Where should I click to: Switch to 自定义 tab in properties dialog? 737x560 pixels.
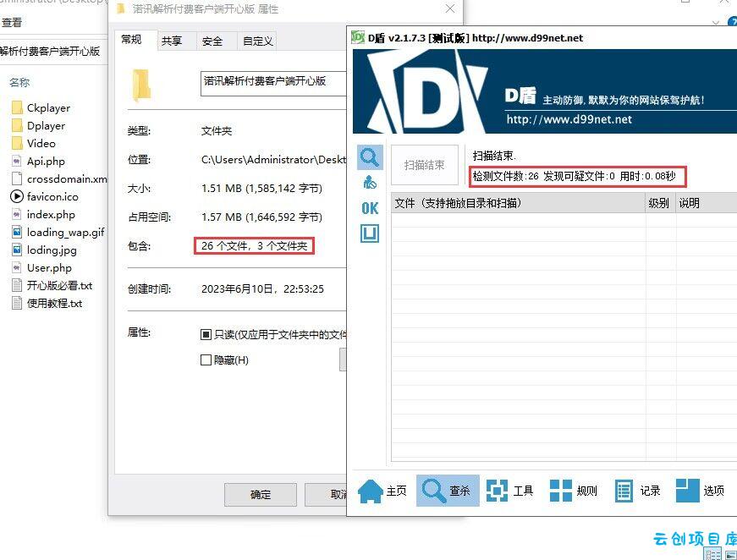(x=257, y=41)
